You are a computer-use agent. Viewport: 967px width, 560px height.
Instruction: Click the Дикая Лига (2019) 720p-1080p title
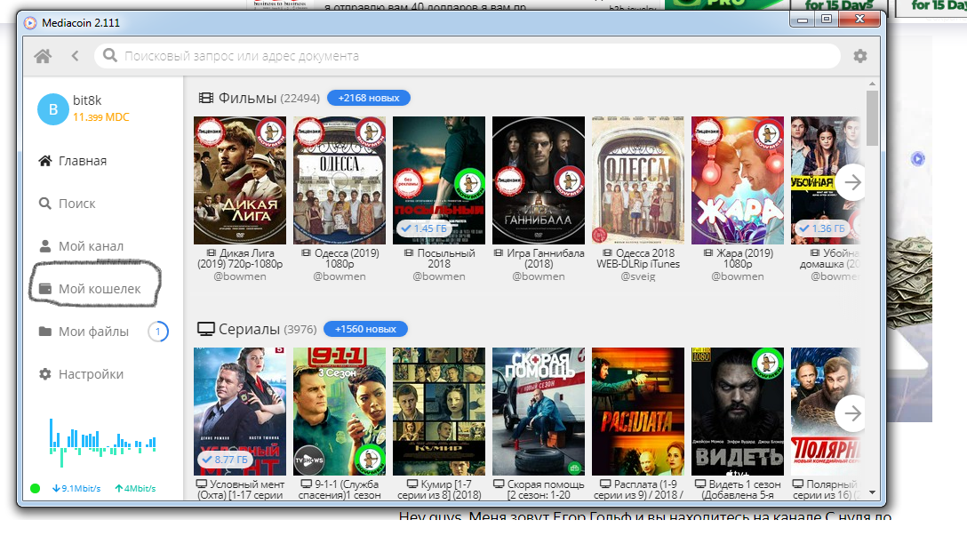tap(240, 259)
